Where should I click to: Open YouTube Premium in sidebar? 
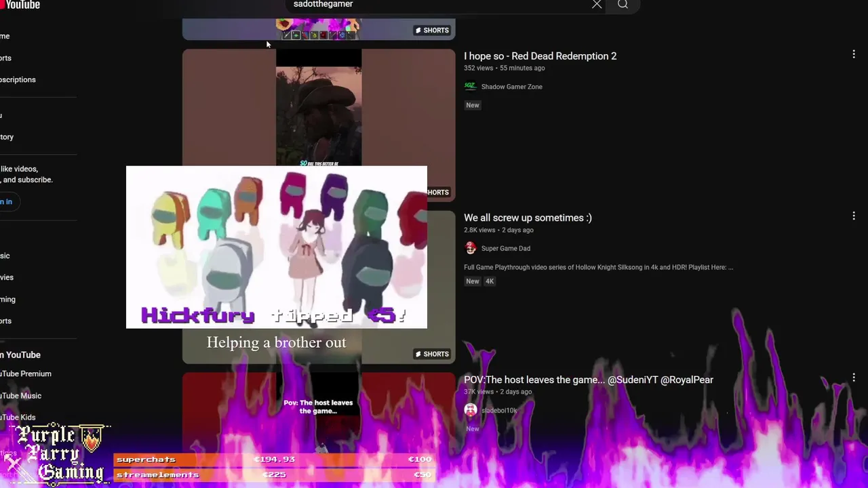25,373
